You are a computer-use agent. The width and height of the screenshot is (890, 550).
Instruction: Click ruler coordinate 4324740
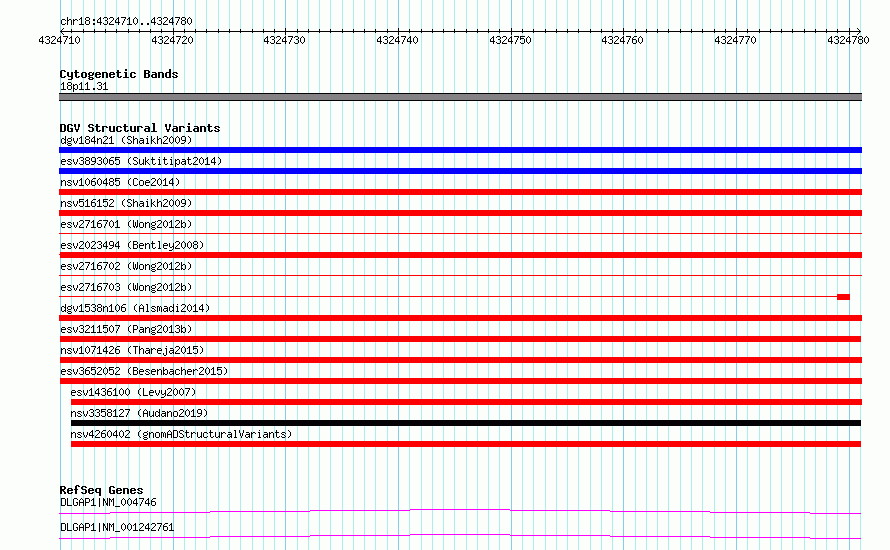pyautogui.click(x=397, y=40)
